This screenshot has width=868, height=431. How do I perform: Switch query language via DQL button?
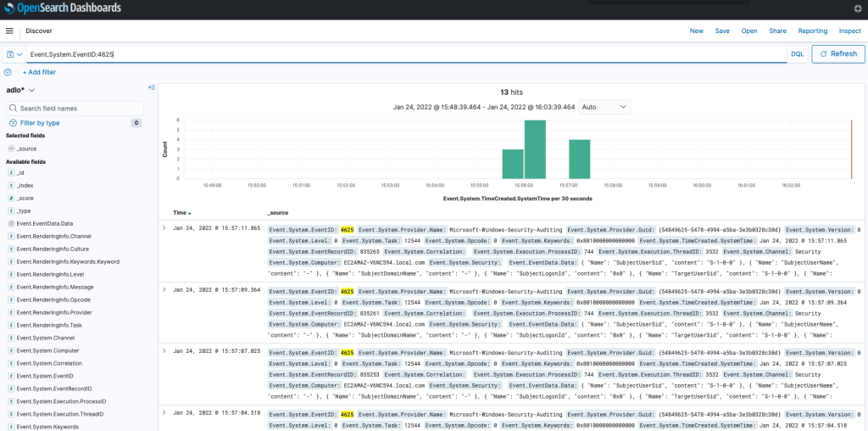coord(797,54)
